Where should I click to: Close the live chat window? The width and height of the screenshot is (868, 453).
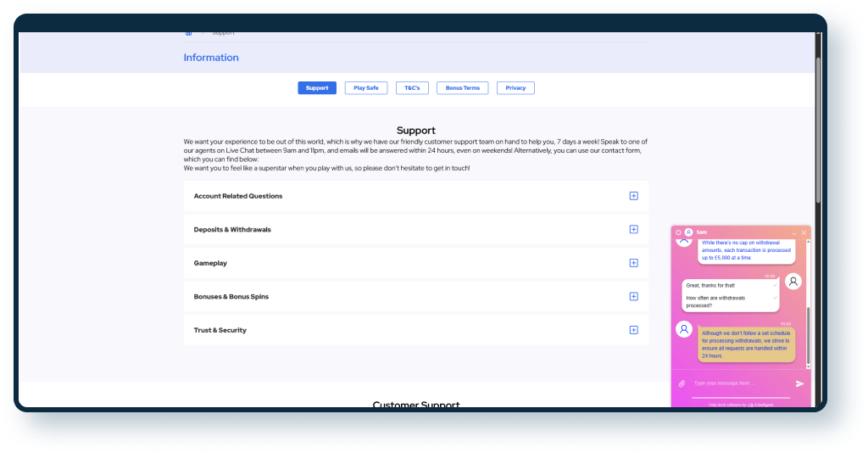click(x=804, y=232)
